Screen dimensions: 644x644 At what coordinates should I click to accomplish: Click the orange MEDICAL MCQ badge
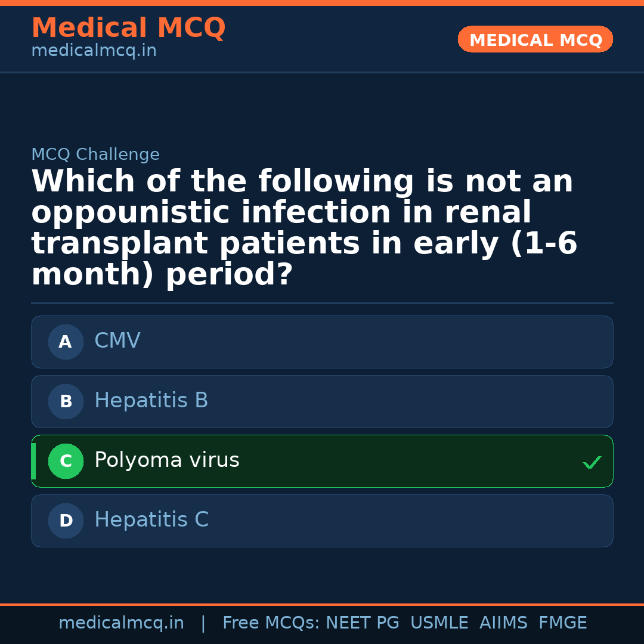[x=535, y=40]
